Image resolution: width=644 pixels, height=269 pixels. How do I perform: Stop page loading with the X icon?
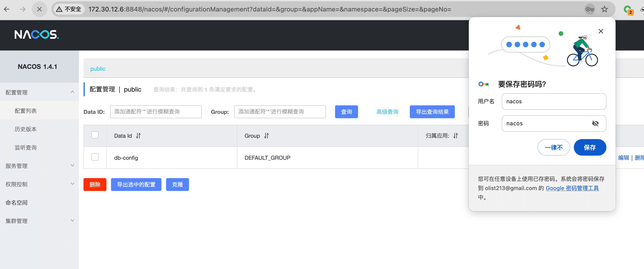coord(39,9)
